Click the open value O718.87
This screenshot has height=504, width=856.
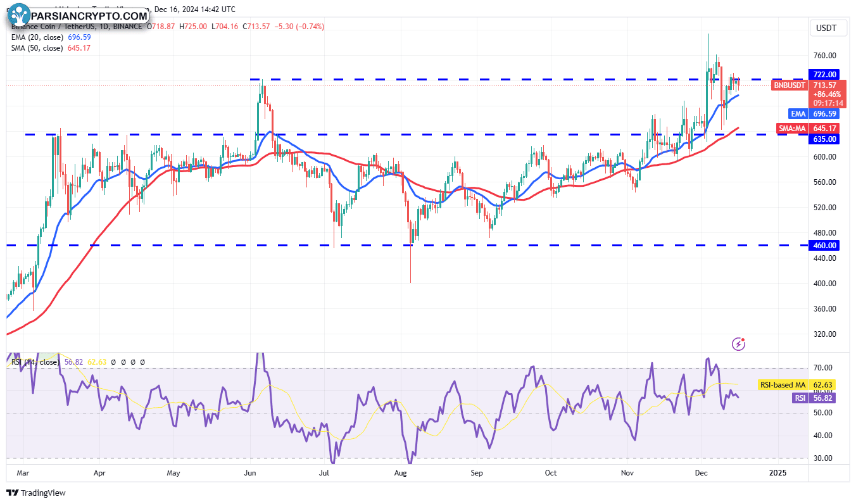coord(161,27)
